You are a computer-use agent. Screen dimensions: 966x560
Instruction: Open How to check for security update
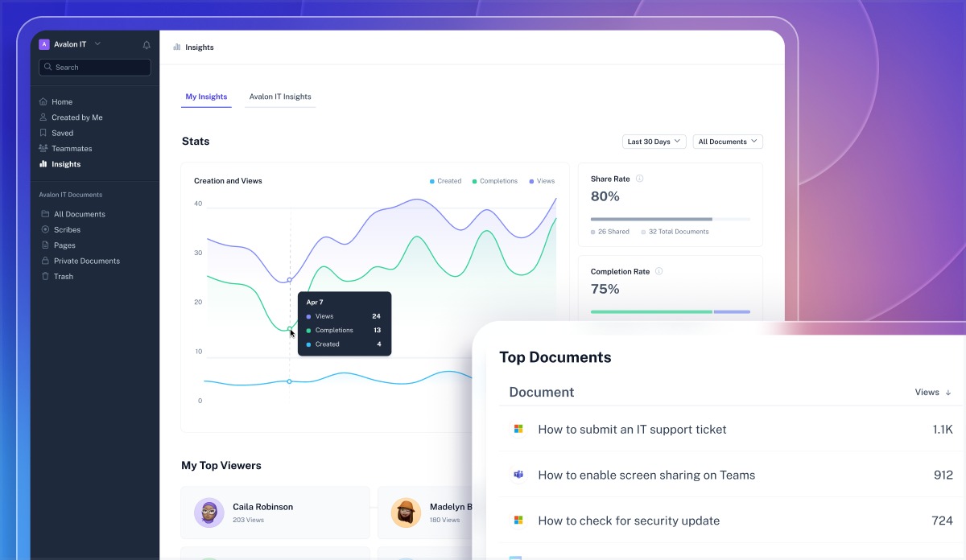point(629,521)
